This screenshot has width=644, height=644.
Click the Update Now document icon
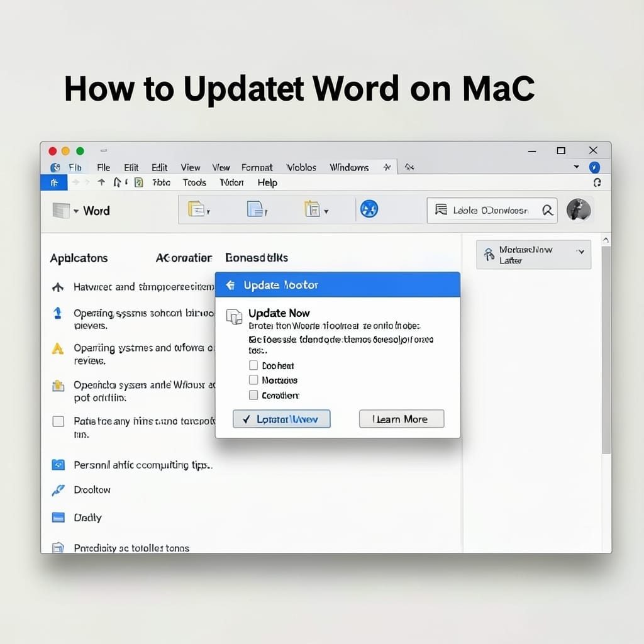pos(235,317)
